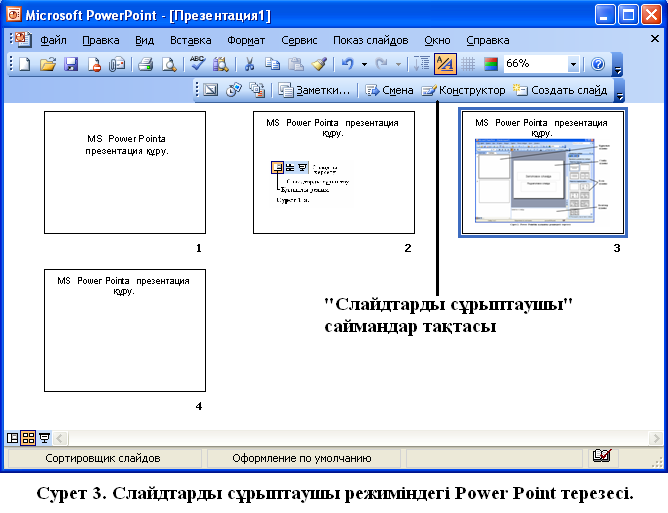Screen dimensions: 668x513
Task: Click Создать слайд button
Action: point(560,90)
